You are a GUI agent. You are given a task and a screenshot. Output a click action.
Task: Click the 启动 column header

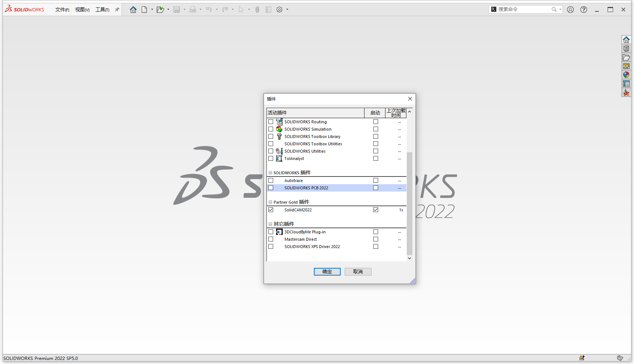click(375, 113)
